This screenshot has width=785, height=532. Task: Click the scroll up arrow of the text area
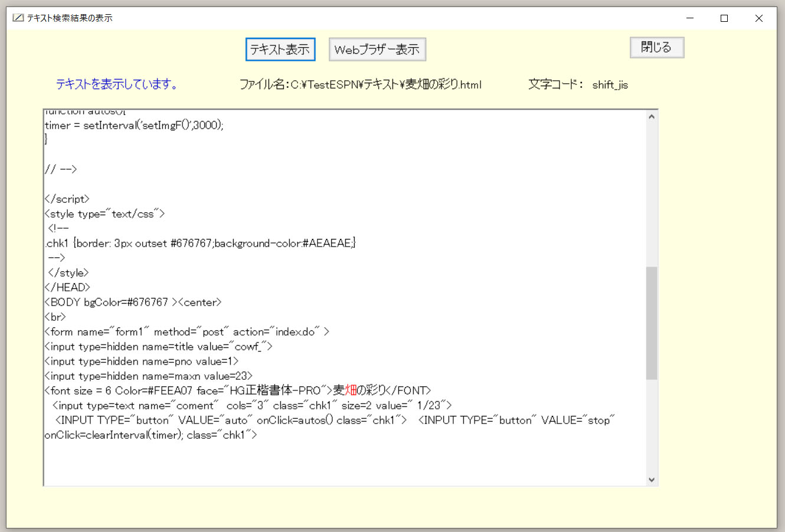[x=652, y=117]
